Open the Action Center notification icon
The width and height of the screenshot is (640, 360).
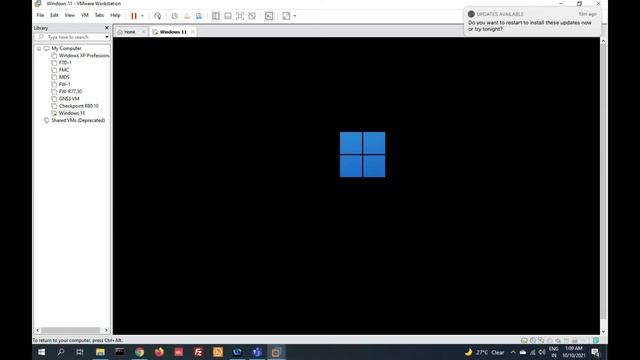[x=596, y=352]
